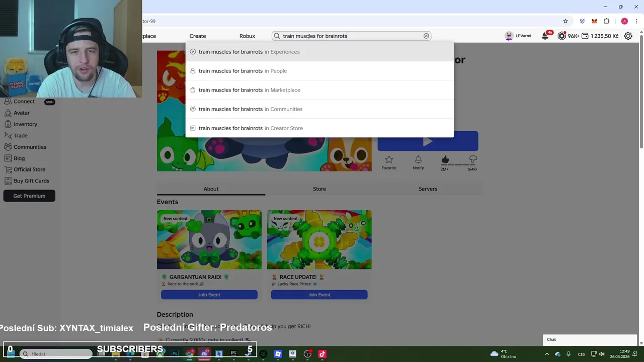Viewport: 644px width, 362px height.
Task: Switch to the Store tab
Action: pos(319,189)
